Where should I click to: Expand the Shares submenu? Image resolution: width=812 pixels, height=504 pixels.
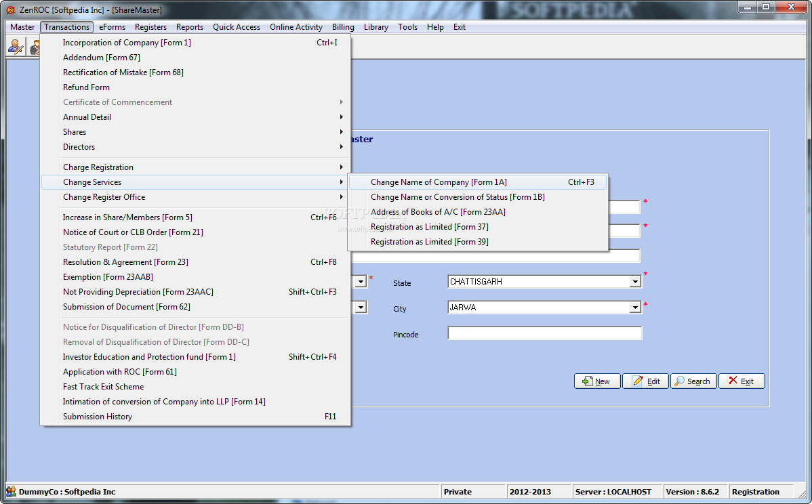(x=196, y=132)
